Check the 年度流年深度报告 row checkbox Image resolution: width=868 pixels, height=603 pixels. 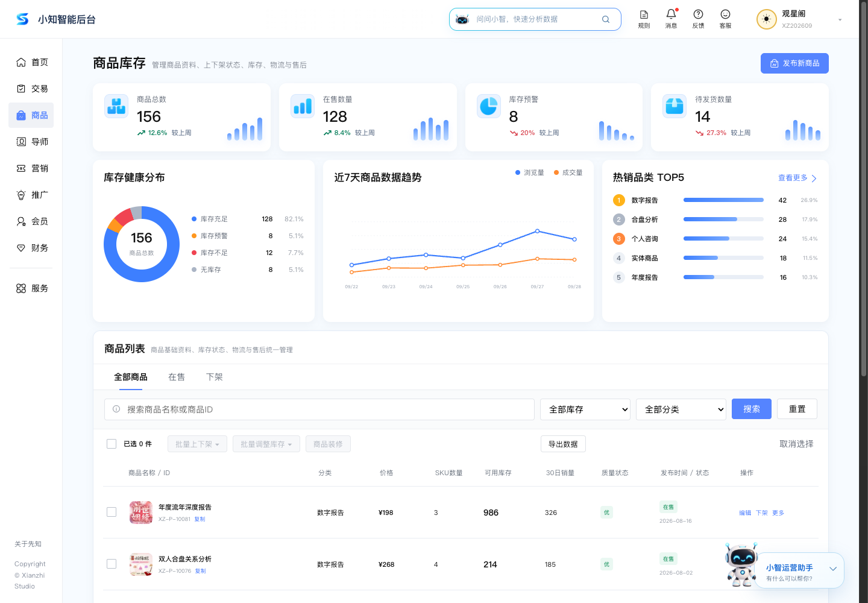(112, 512)
